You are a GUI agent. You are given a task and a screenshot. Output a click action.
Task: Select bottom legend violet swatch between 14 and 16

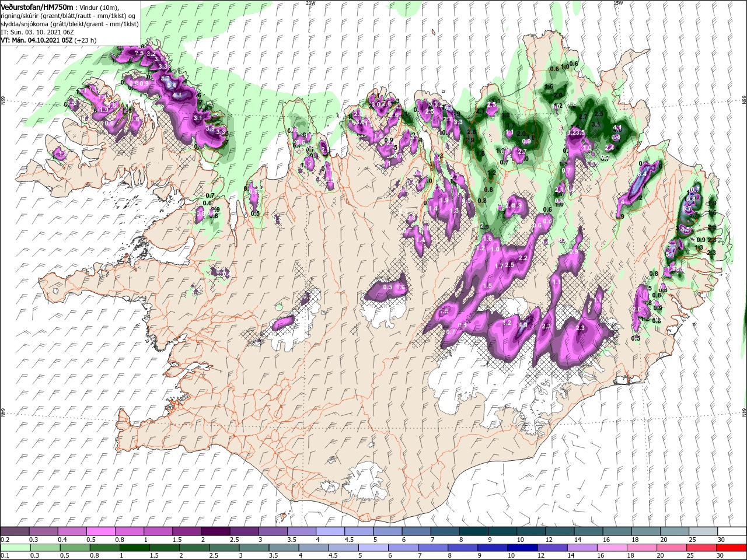pyautogui.click(x=582, y=548)
